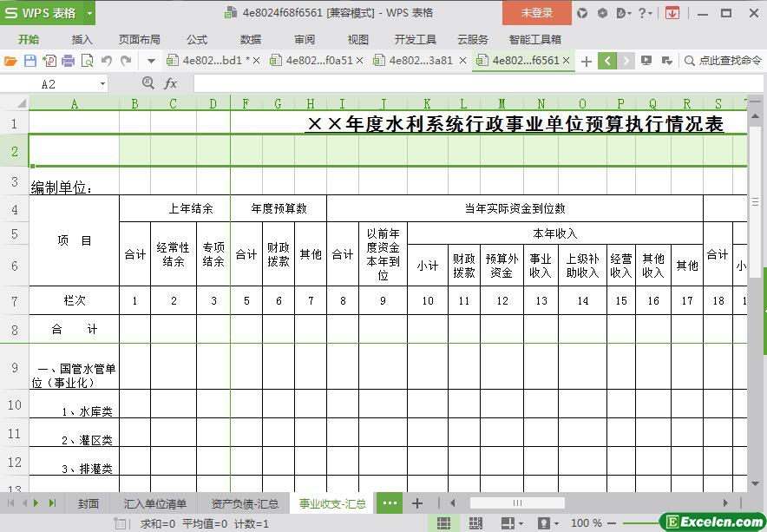This screenshot has width=767, height=532.
Task: Click the horizontal scrollbar thumb
Action: [x=516, y=503]
